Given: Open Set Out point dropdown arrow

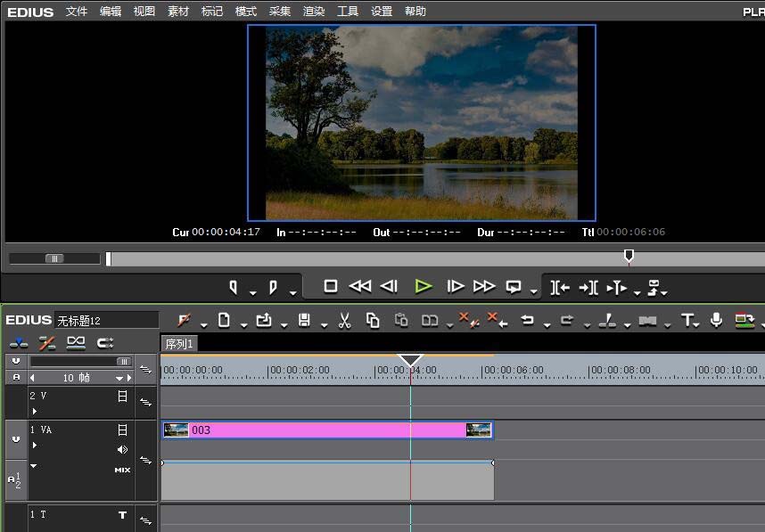Looking at the screenshot, I should pyautogui.click(x=292, y=293).
